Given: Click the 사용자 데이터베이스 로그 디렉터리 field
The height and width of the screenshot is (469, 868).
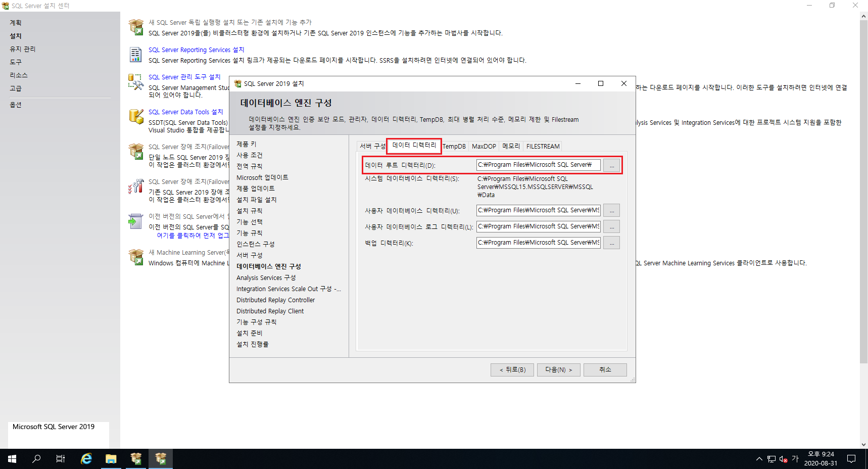Looking at the screenshot, I should 539,226.
